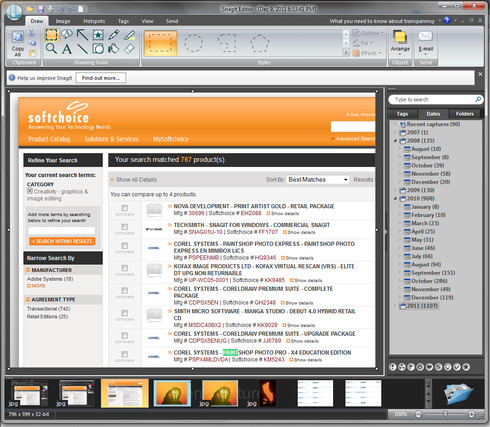
Task: Open the Library blue folder icon
Action: coord(459,394)
